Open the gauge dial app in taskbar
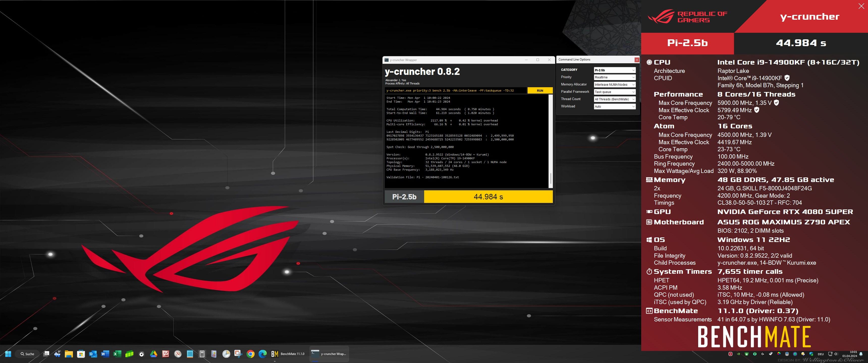 click(142, 354)
